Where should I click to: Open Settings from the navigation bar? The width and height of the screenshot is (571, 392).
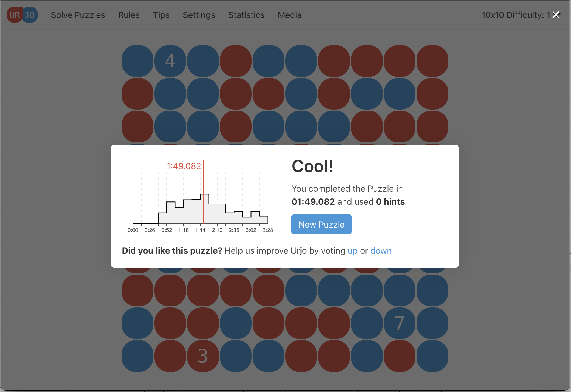tap(199, 15)
